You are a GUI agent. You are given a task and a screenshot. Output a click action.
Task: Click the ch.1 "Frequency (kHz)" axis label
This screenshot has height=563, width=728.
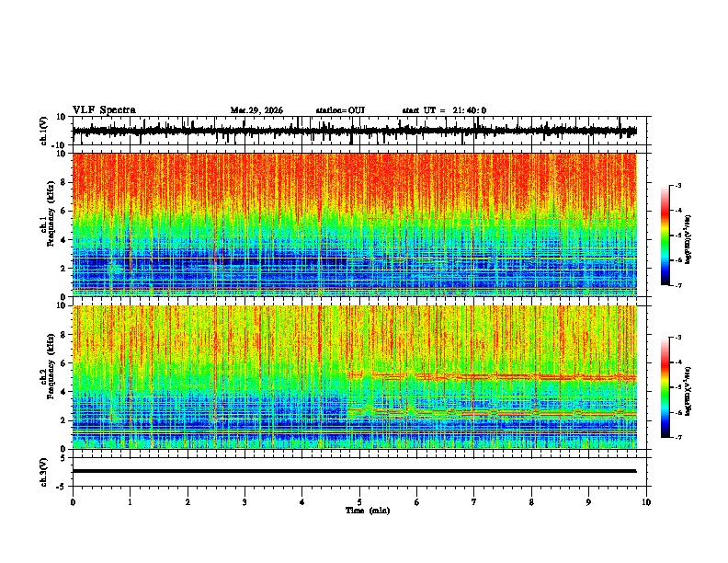[x=51, y=213]
